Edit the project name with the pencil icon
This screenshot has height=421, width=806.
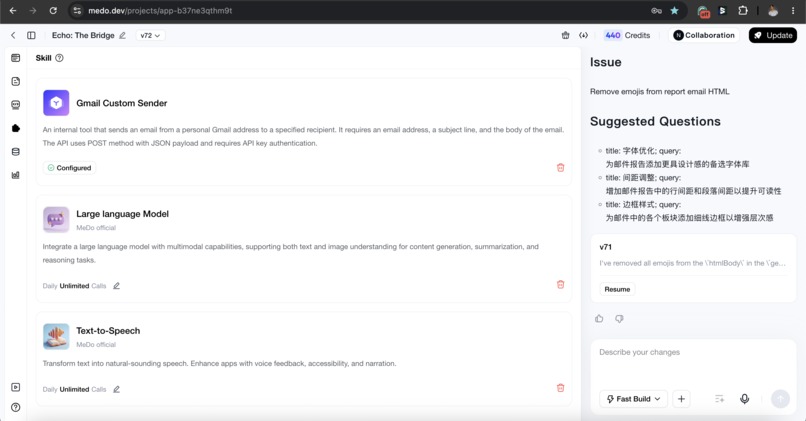(122, 35)
